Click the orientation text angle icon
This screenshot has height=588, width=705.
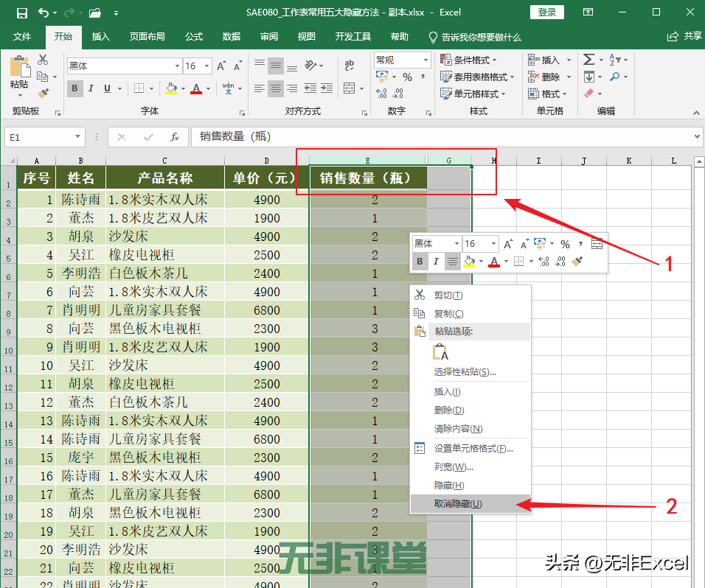pos(310,66)
